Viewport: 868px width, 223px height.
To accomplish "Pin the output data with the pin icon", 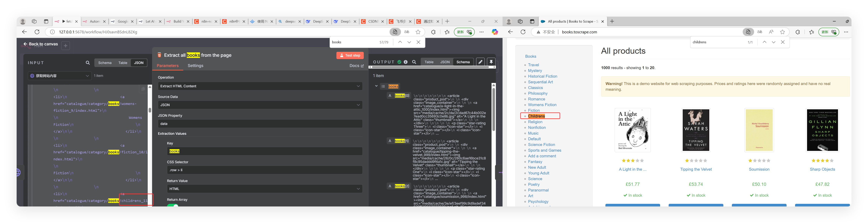I will [x=491, y=62].
